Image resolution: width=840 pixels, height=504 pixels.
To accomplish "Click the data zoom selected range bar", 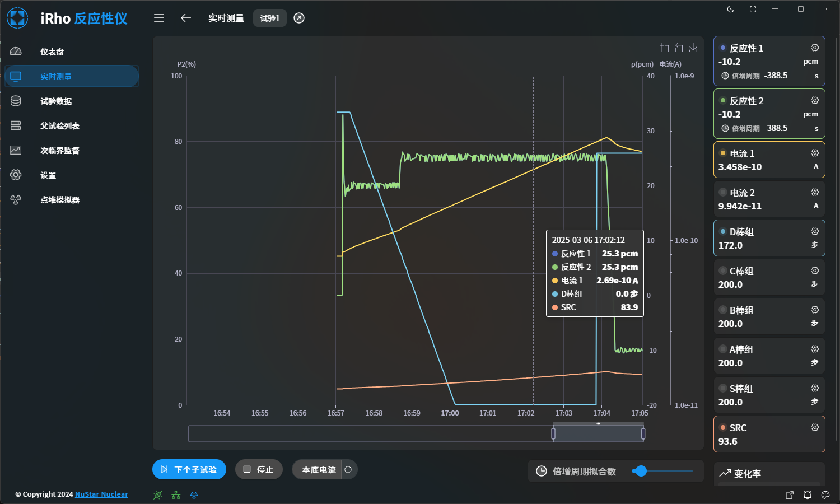I will (x=598, y=433).
